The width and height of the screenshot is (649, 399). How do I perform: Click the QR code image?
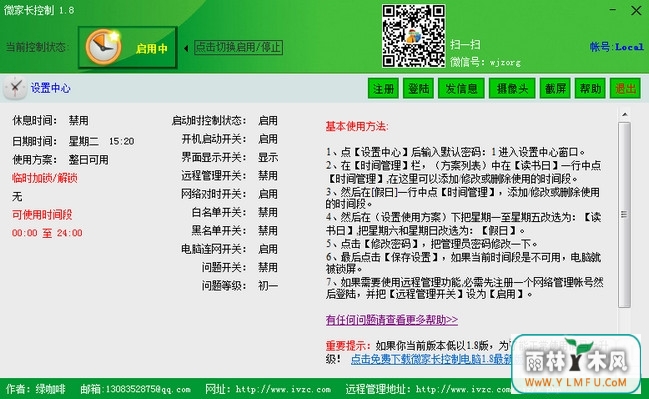pos(413,36)
